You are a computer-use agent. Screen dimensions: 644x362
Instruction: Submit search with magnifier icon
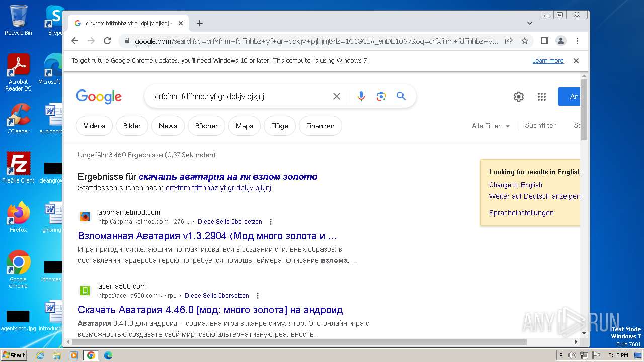[401, 96]
